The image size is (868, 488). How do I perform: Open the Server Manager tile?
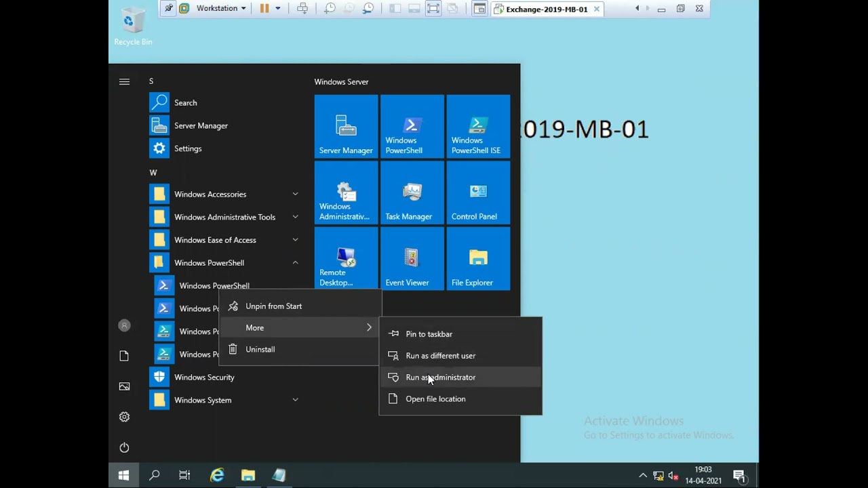click(x=346, y=127)
